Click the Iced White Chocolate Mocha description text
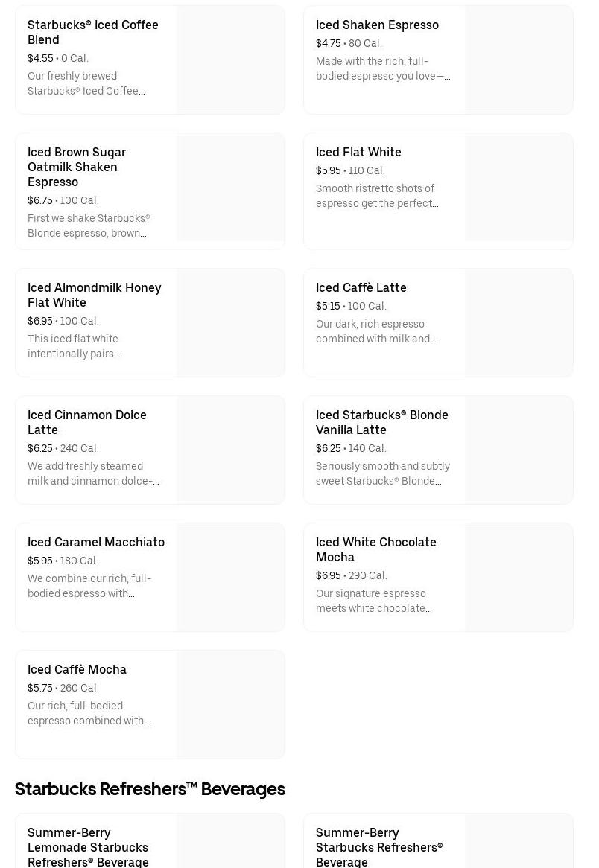Image resolution: width=599 pixels, height=868 pixels. tap(374, 601)
